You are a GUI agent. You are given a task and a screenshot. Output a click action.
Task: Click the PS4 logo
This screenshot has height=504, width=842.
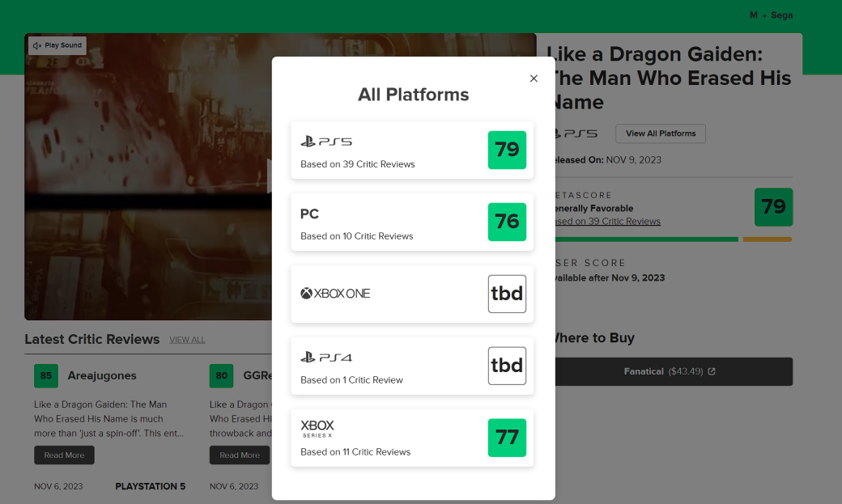pyautogui.click(x=326, y=358)
